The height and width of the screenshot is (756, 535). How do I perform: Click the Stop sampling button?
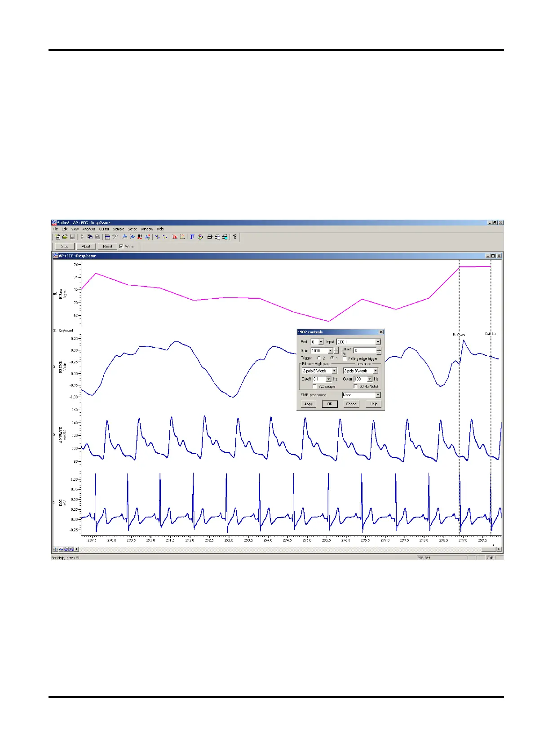click(x=65, y=246)
